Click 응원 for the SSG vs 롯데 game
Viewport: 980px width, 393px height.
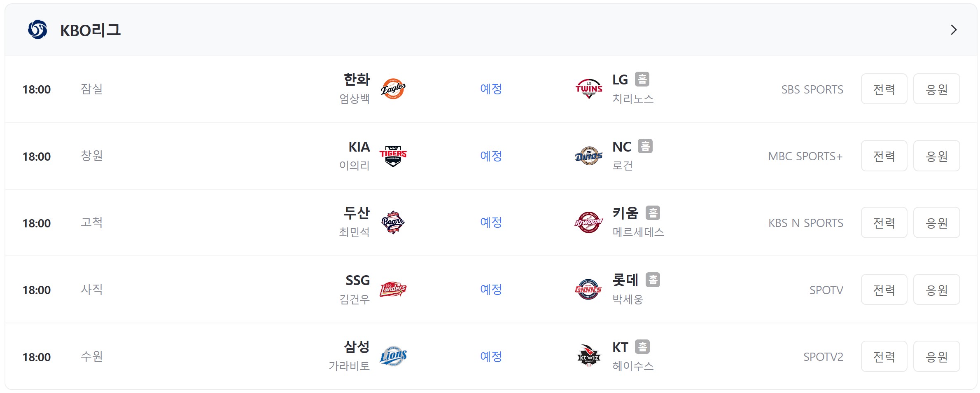(937, 289)
